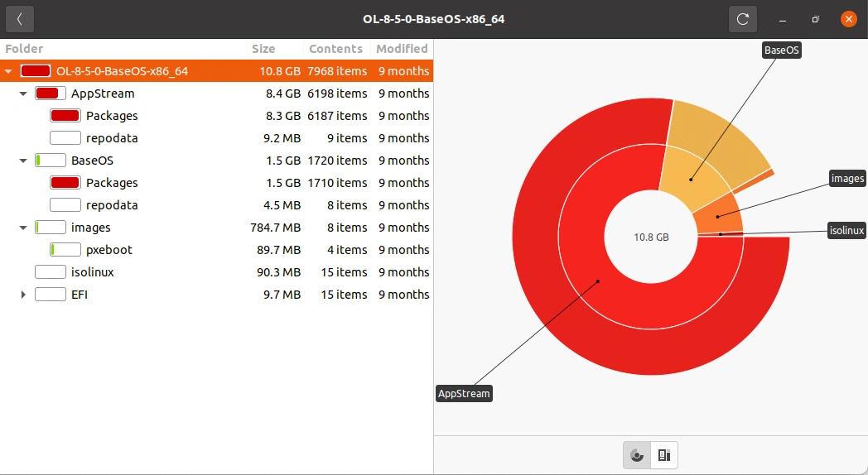The height and width of the screenshot is (475, 868).
Task: Select the images folder row
Action: [216, 228]
